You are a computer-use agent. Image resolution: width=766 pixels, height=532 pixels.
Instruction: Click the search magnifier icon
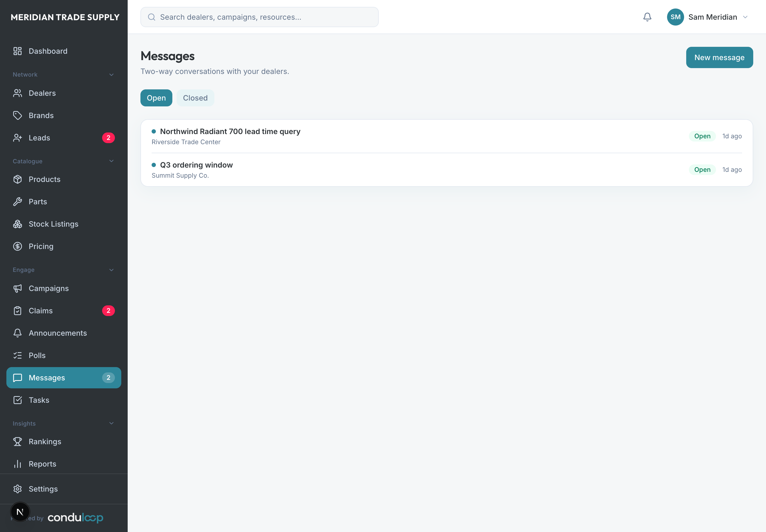[151, 17]
